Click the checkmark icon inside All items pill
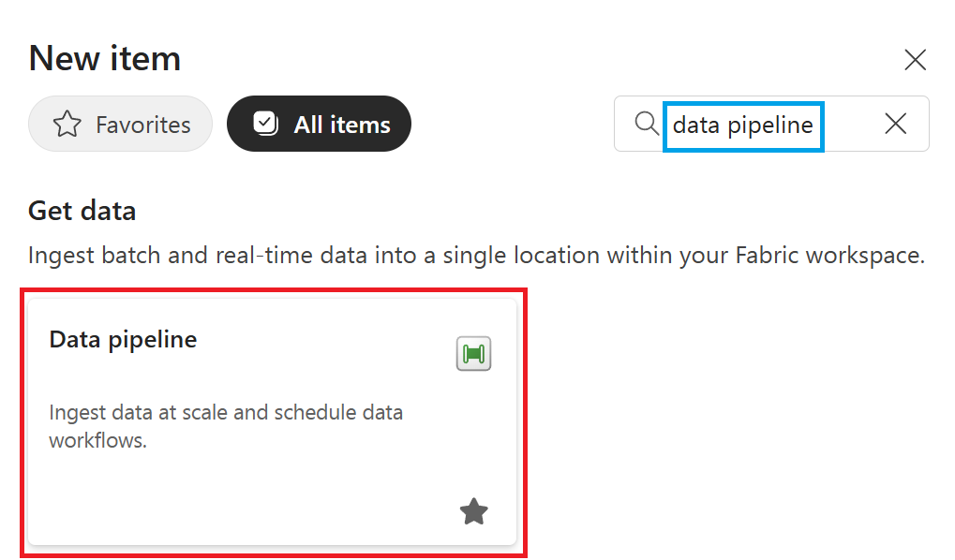955x560 pixels. 265,123
